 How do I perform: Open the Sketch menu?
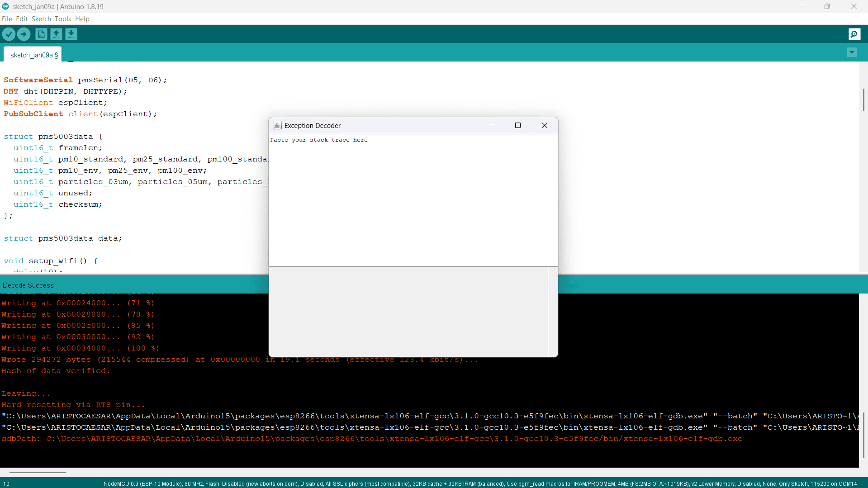pyautogui.click(x=41, y=19)
